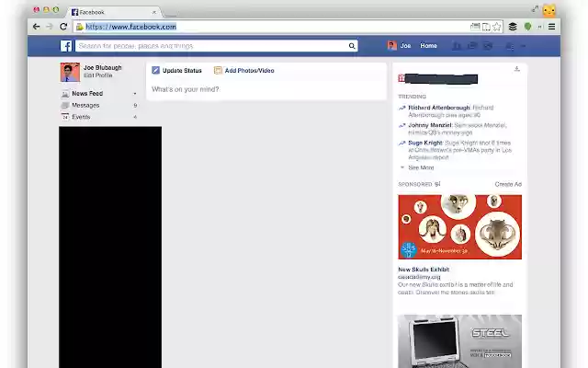Click the Add Photos/Video picture icon
Image resolution: width=588 pixels, height=368 pixels.
218,70
